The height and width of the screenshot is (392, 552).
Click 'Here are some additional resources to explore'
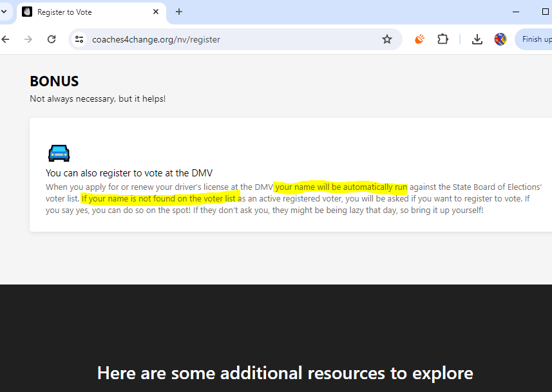click(x=285, y=373)
